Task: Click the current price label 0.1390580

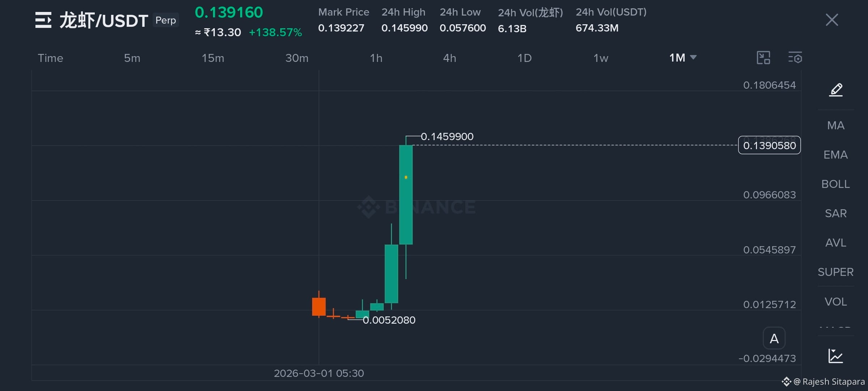Action: (x=769, y=145)
